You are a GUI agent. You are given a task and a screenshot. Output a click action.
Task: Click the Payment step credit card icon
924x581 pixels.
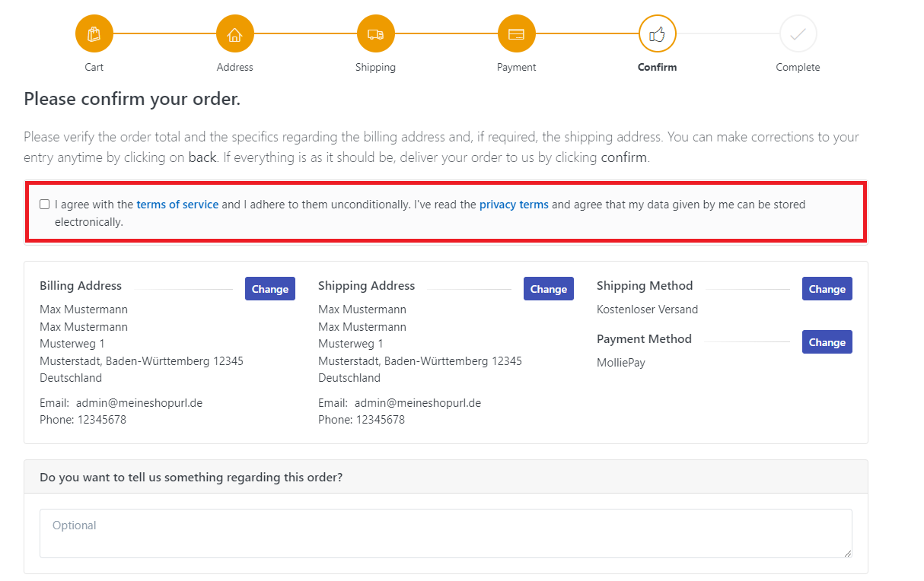516,34
